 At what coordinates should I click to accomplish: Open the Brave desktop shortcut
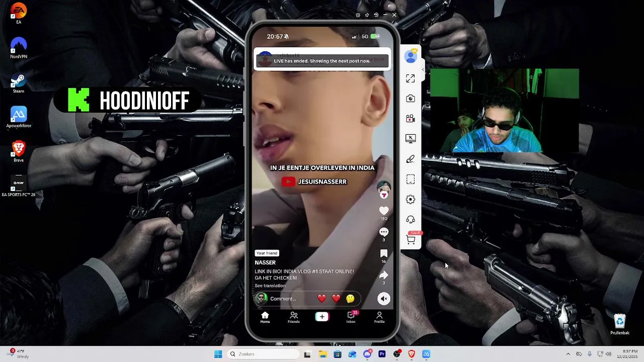point(19,152)
